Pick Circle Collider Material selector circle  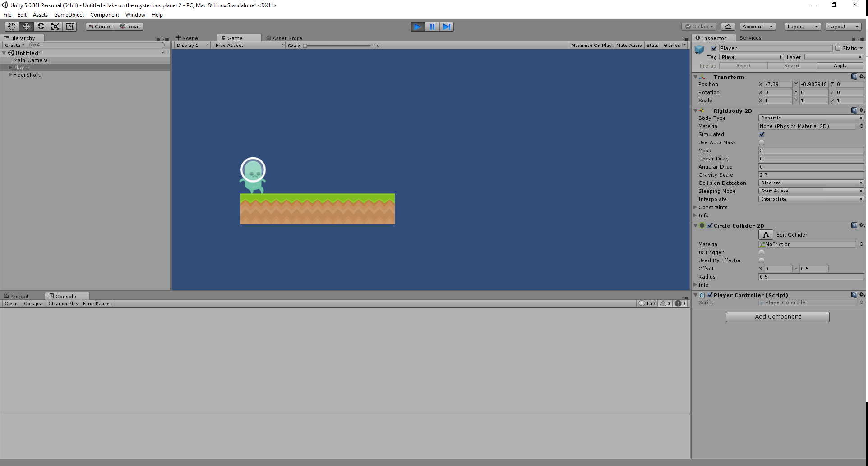click(x=861, y=244)
